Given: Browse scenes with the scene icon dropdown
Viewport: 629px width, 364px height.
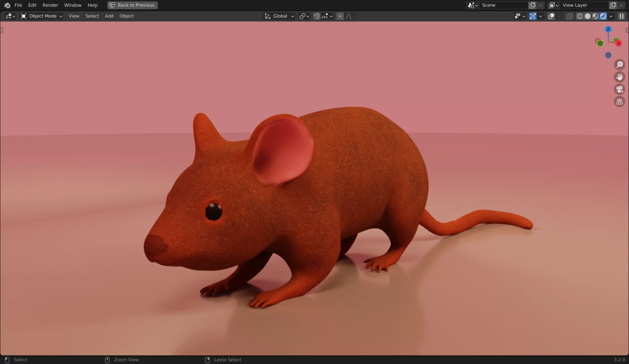Looking at the screenshot, I should pos(473,5).
